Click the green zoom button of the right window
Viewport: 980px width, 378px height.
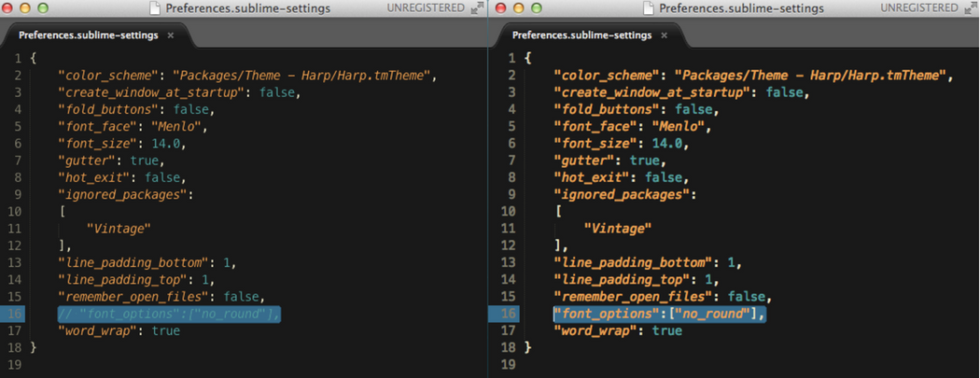point(535,8)
